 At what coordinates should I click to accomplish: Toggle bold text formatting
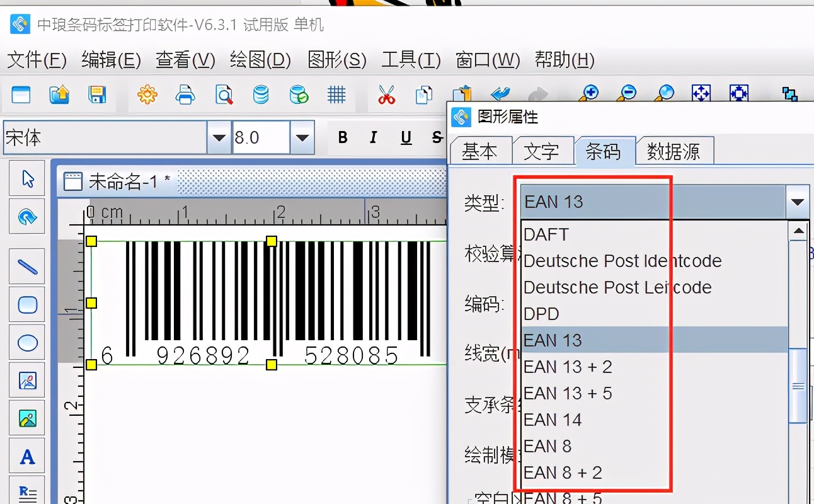pos(343,137)
